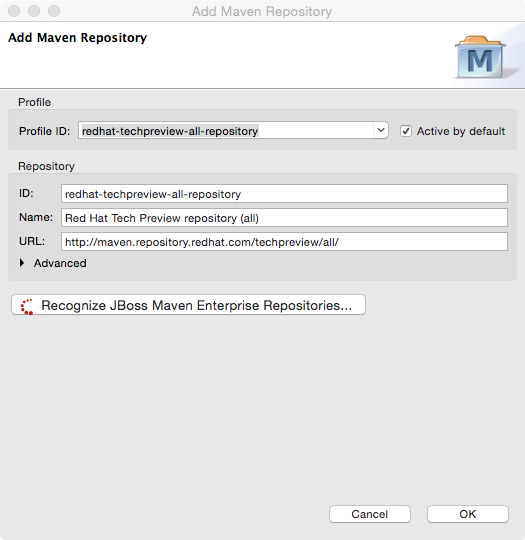This screenshot has width=525, height=540.
Task: Click into the repository Name field
Action: 284,218
